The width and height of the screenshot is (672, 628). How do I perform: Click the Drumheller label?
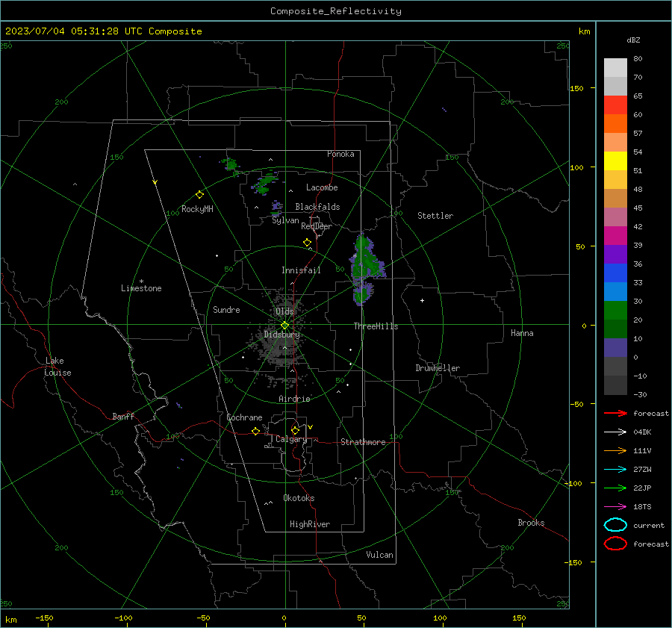(x=438, y=368)
